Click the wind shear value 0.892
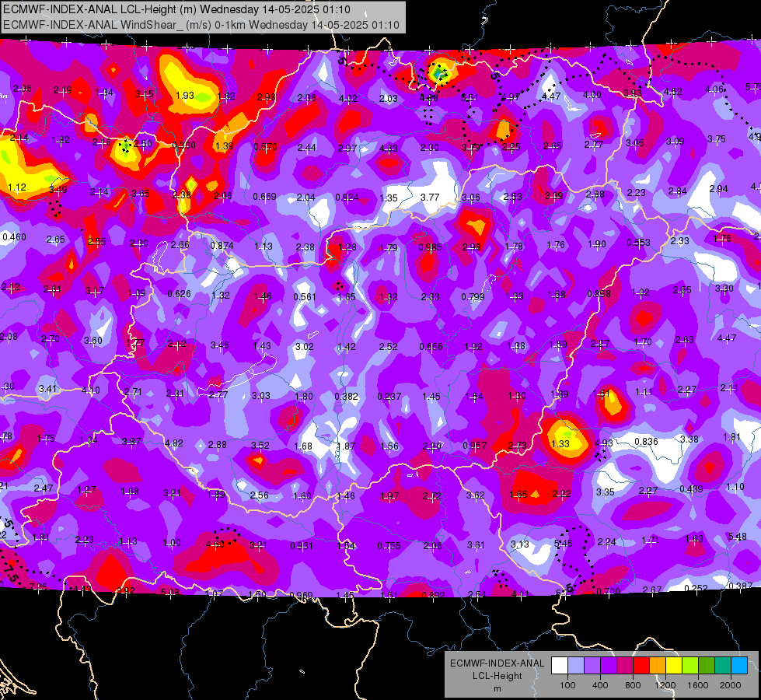The image size is (761, 700). coord(433,596)
